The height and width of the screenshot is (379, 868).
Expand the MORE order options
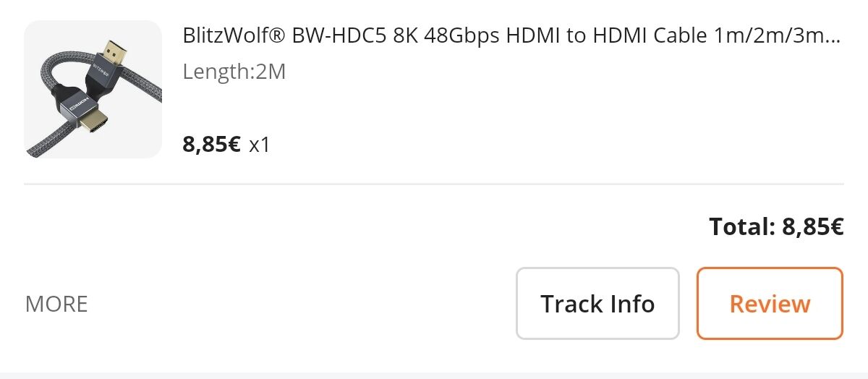tap(56, 304)
